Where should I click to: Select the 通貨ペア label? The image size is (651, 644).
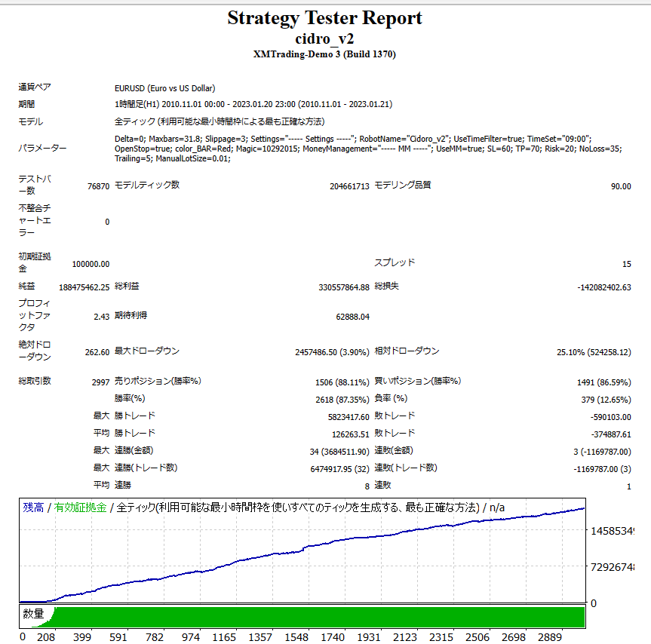tap(35, 87)
